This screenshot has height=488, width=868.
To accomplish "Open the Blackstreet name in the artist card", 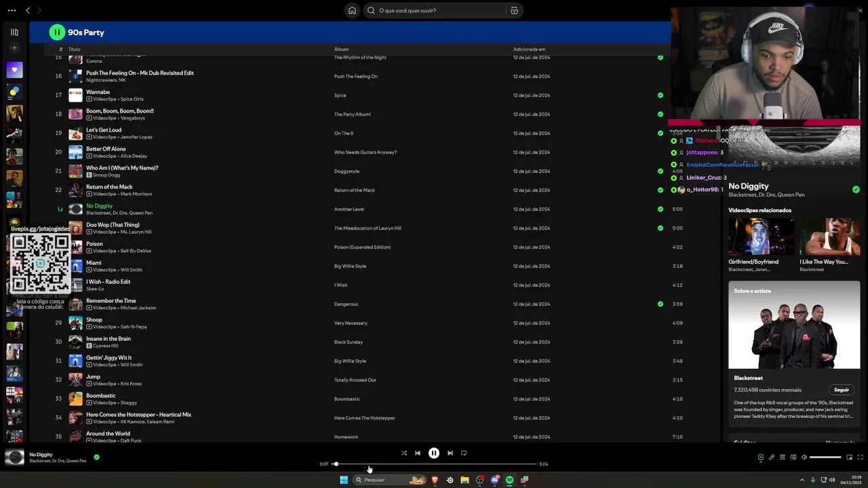I will pos(748,378).
